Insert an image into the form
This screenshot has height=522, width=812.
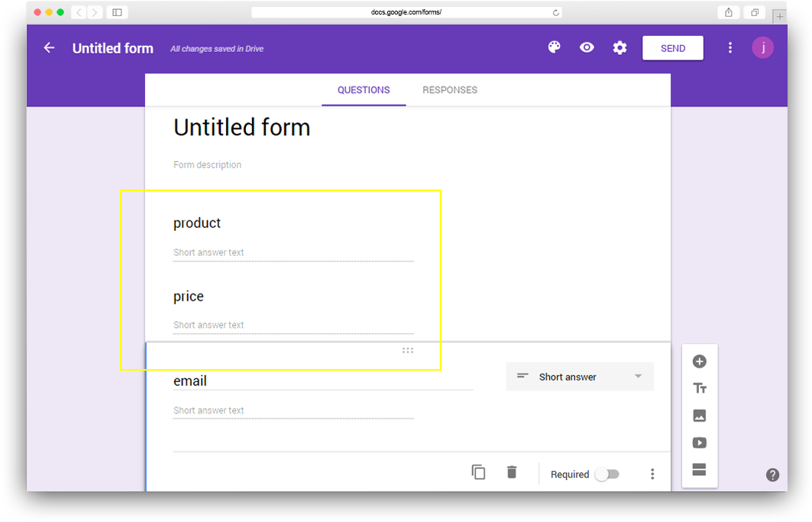pos(700,415)
